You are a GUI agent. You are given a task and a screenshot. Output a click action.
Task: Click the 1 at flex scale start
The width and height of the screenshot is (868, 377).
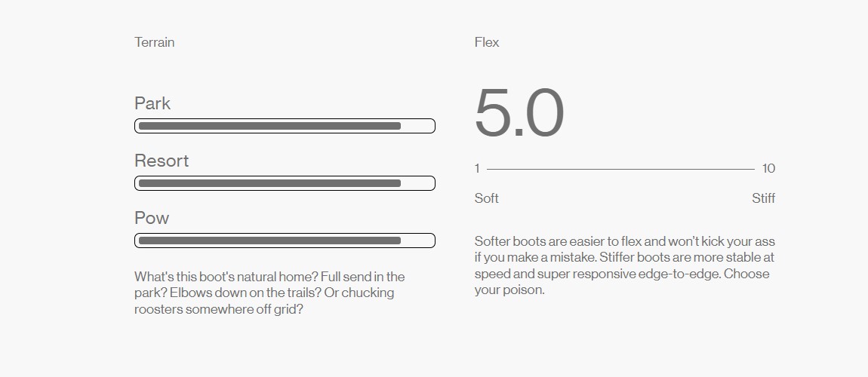[x=477, y=168]
